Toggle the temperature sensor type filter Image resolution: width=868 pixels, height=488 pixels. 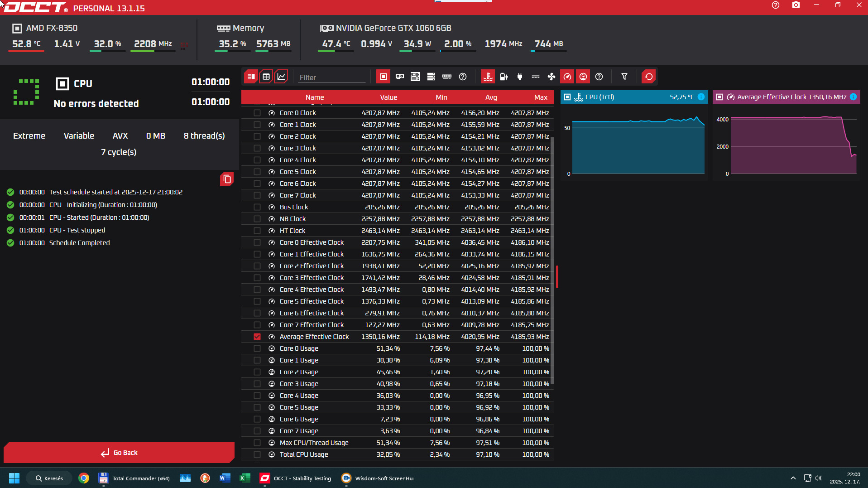488,77
